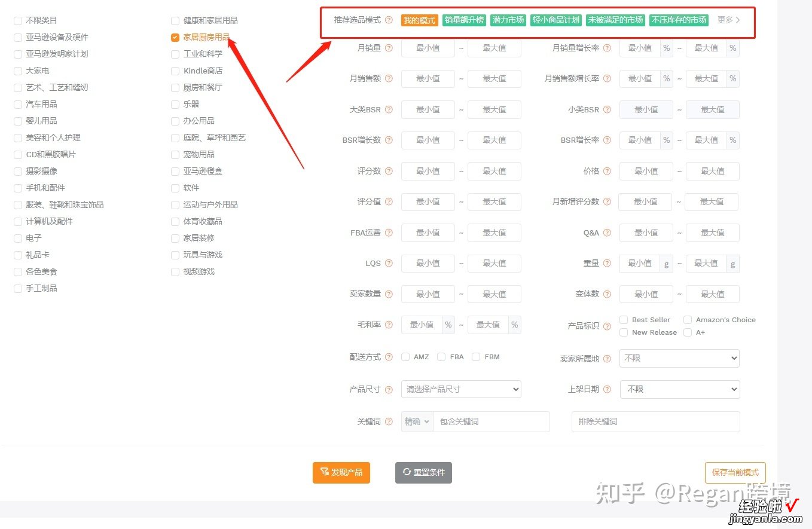Uncheck the 家居厨房用品 category

[175, 37]
